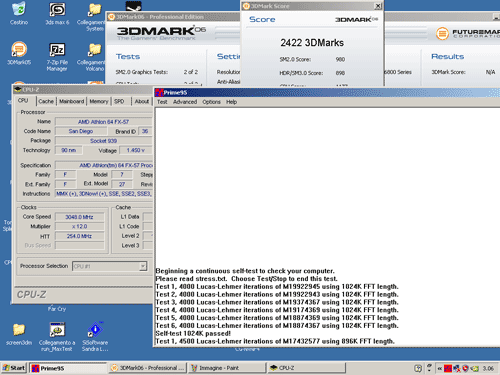Click the SM2.0 Score value 980
Viewport: 500px width, 375px height.
(x=340, y=59)
